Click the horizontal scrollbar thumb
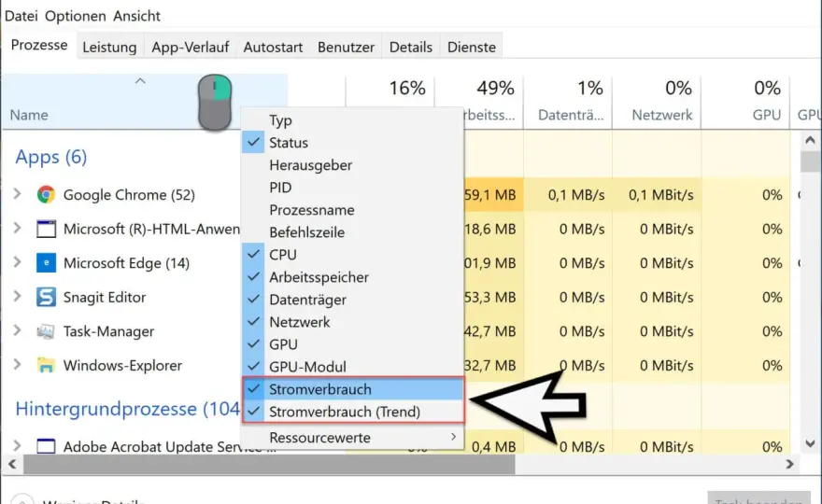This screenshot has height=504, width=822. (269, 464)
